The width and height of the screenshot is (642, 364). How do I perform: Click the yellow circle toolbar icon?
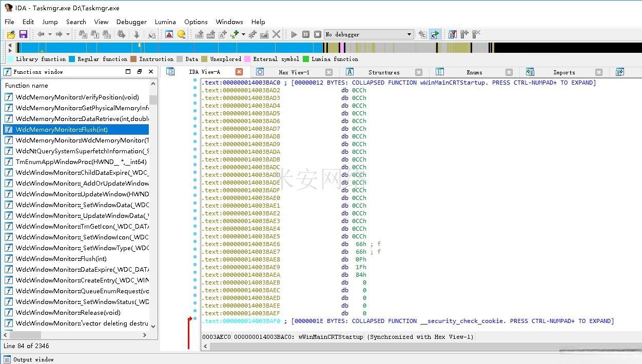point(181,34)
